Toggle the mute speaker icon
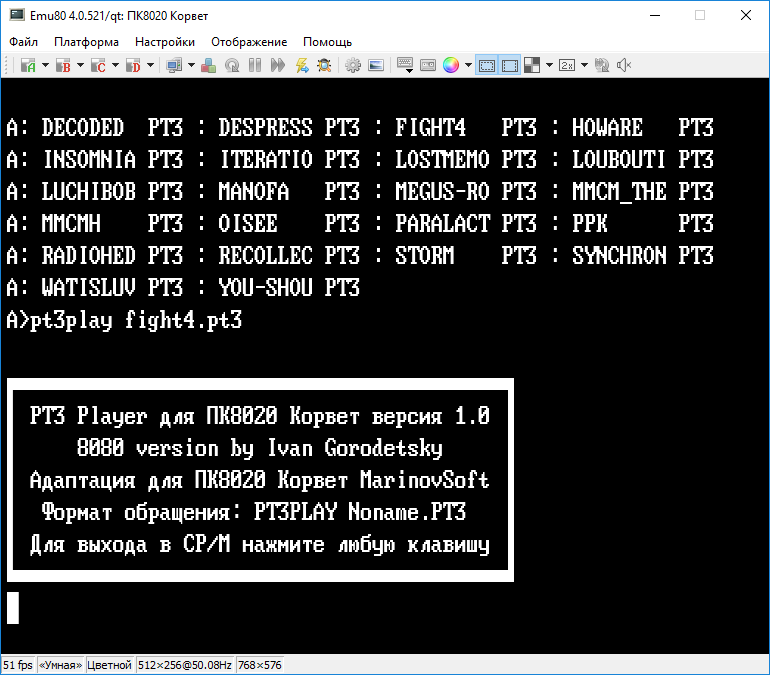Image resolution: width=770 pixels, height=675 pixels. tap(625, 65)
